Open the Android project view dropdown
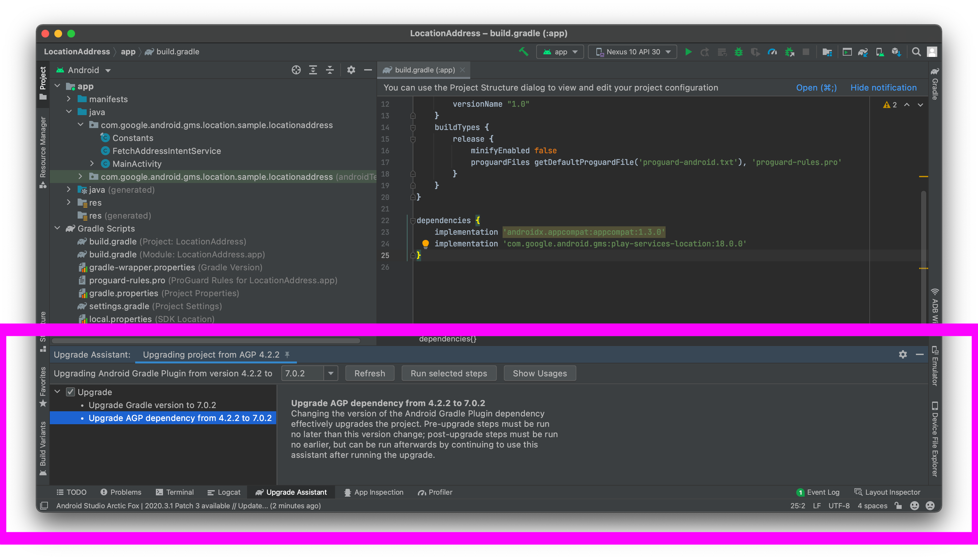The height and width of the screenshot is (560, 978). [x=83, y=70]
